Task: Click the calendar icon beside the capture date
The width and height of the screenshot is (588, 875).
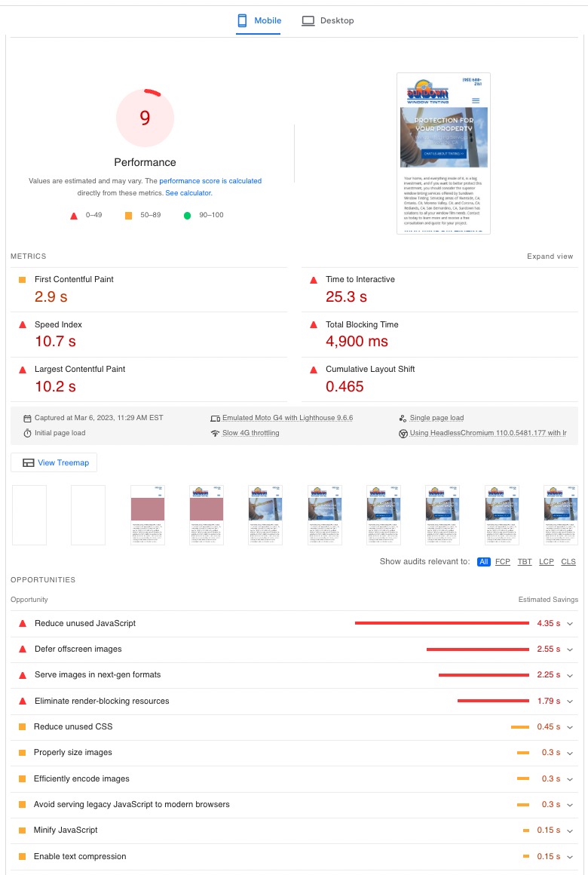Action: [x=28, y=418]
